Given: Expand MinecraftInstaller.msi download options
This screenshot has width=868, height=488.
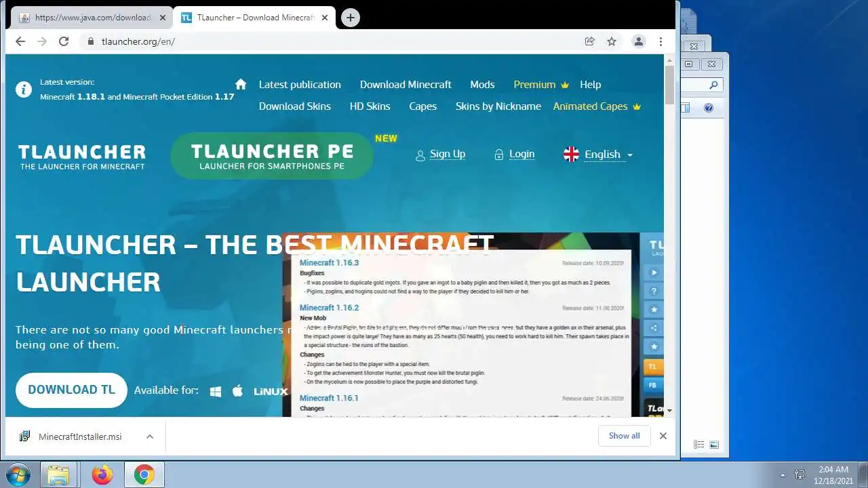Looking at the screenshot, I should coord(150,436).
